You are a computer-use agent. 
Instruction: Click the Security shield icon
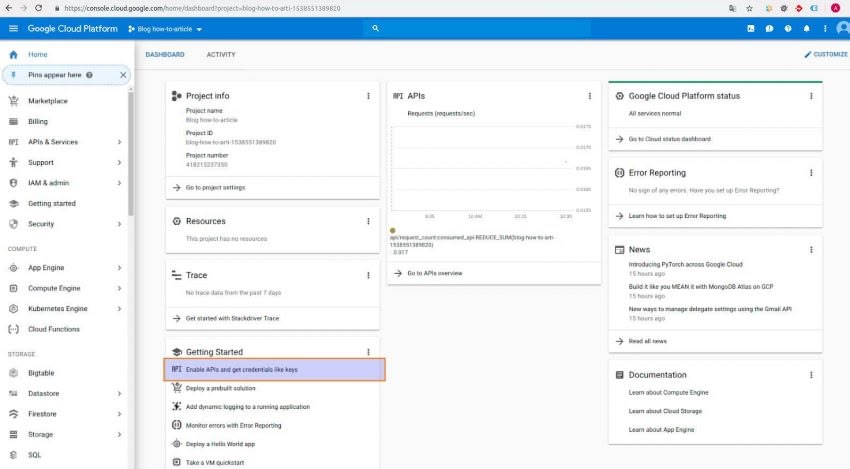click(14, 224)
